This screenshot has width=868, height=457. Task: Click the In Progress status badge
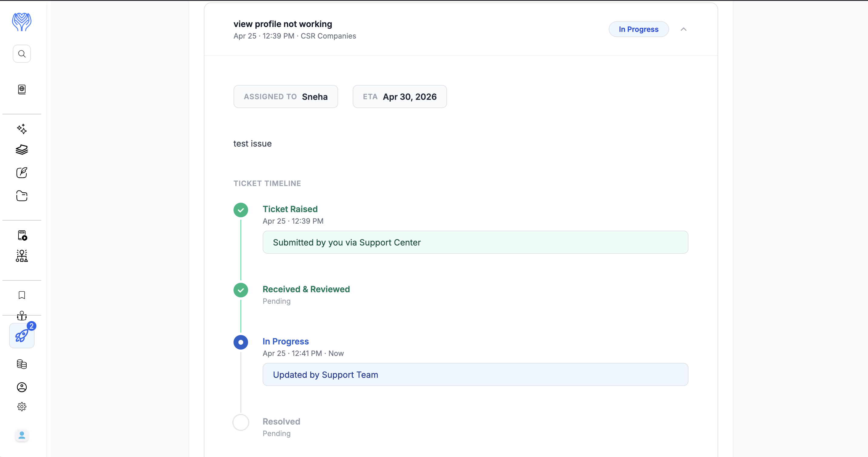click(x=638, y=29)
